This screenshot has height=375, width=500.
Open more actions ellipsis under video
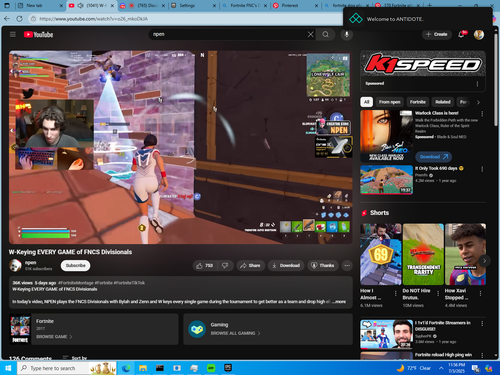click(347, 265)
